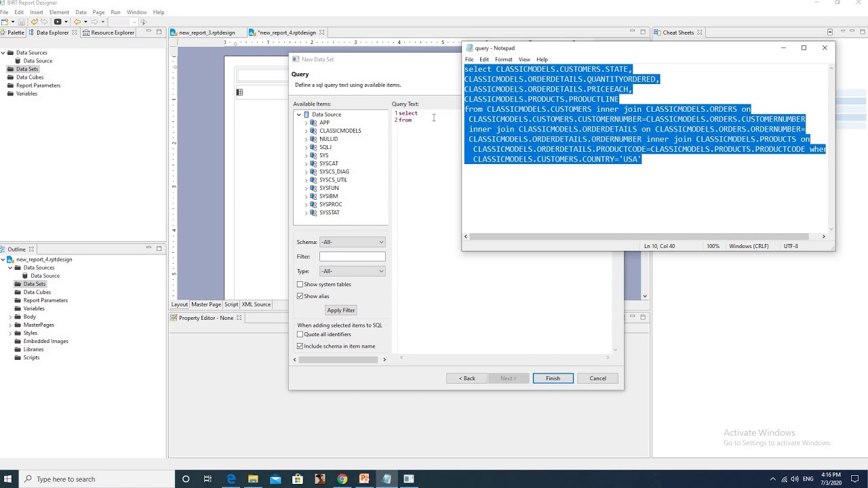Click the New report toolbar icon

point(5,22)
